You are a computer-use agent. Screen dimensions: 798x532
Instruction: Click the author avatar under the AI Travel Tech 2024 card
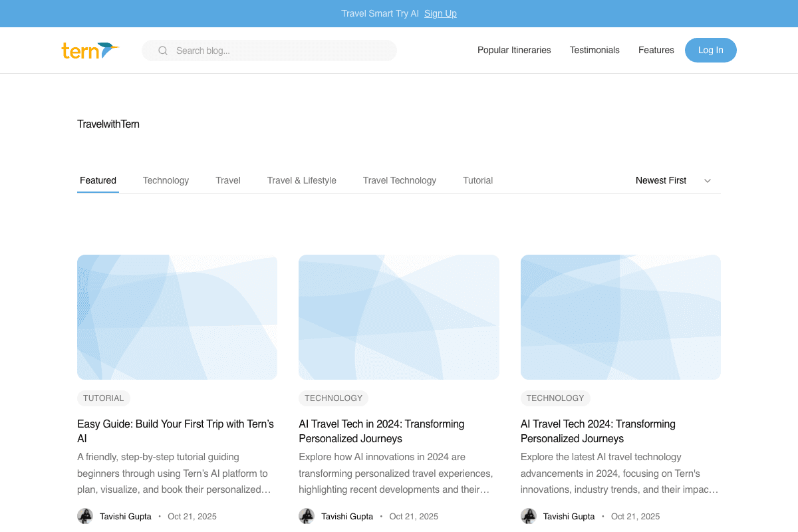pos(529,516)
